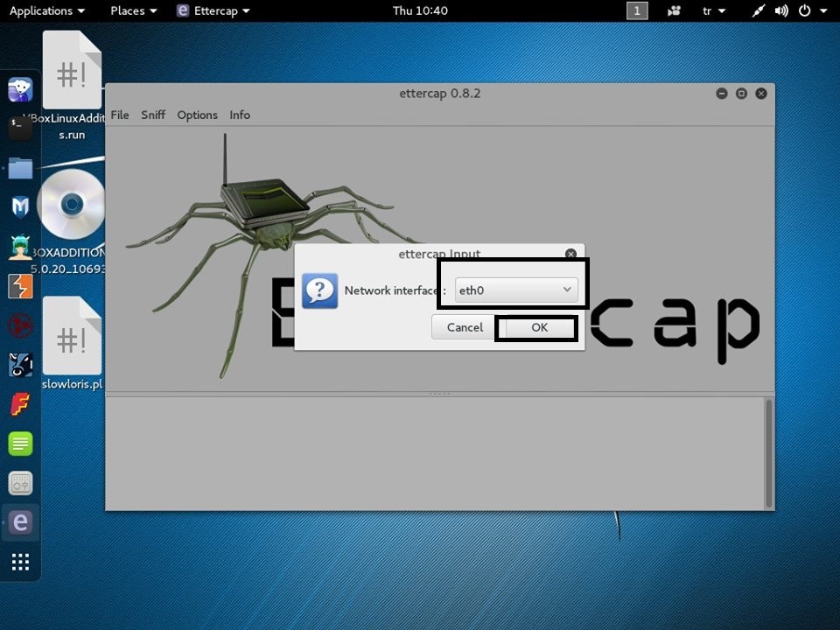
Task: Select workspace 1 indicator
Action: (637, 10)
